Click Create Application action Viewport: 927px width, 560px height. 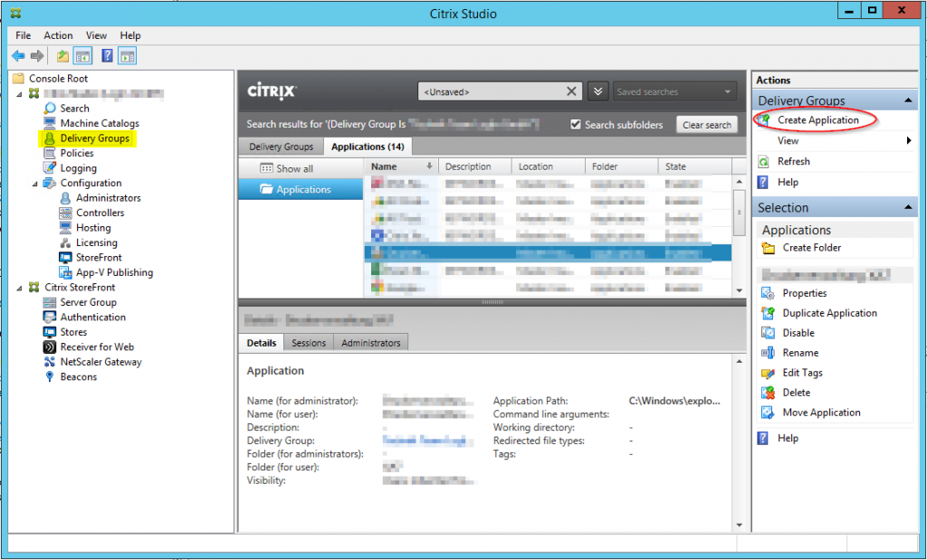(x=817, y=120)
